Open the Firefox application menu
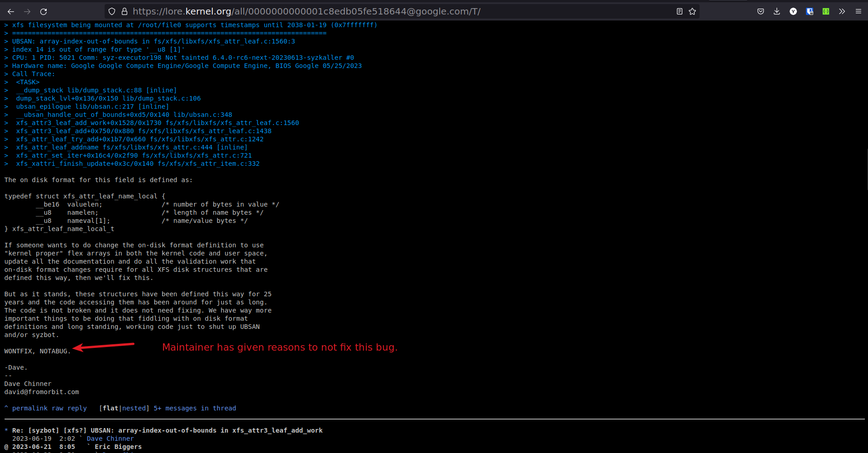The height and width of the screenshot is (453, 868). click(x=858, y=11)
